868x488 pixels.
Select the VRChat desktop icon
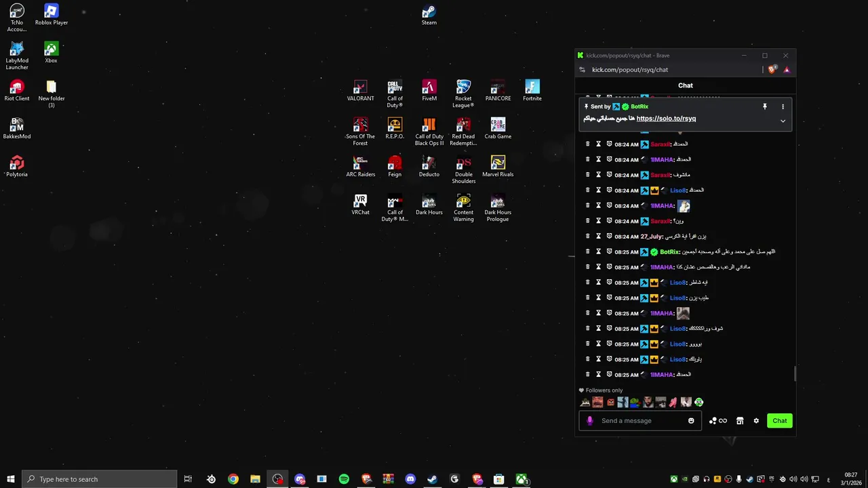coord(360,205)
